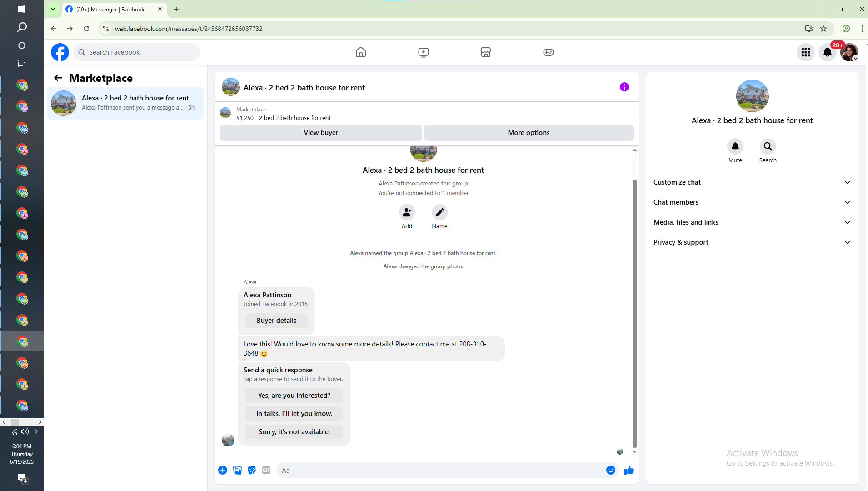The width and height of the screenshot is (868, 491).
Task: Open the Chrome tab search dropdown
Action: [x=53, y=9]
